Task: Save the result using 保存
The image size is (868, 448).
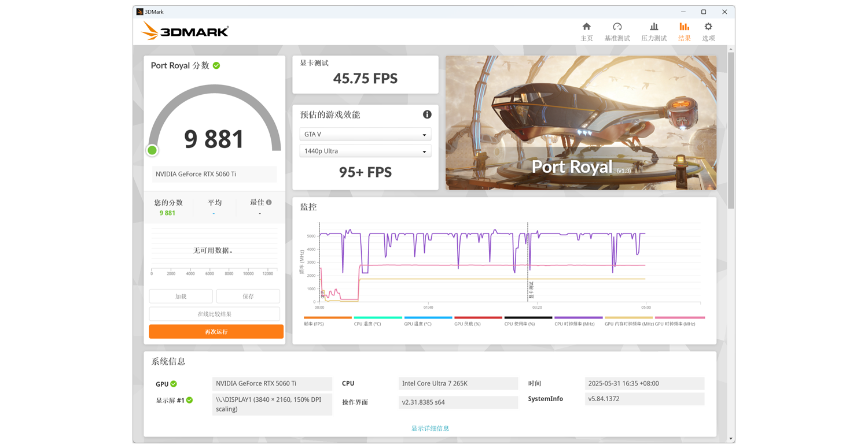Action: [248, 295]
